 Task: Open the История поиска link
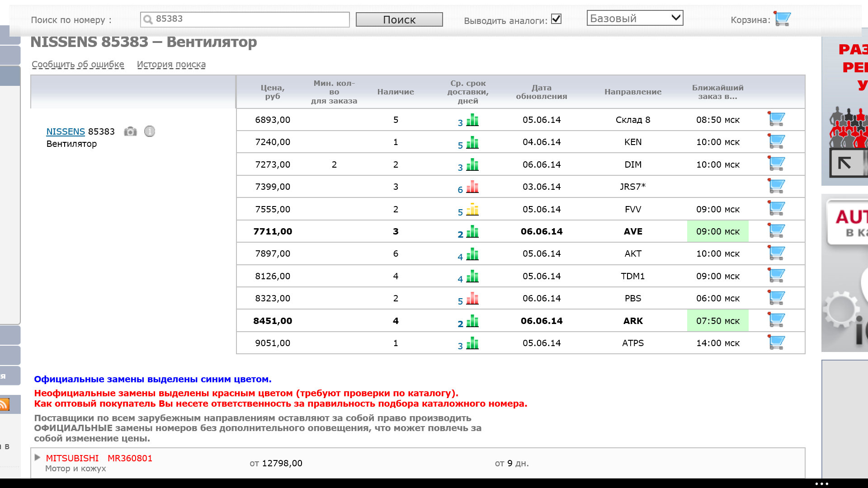point(171,64)
